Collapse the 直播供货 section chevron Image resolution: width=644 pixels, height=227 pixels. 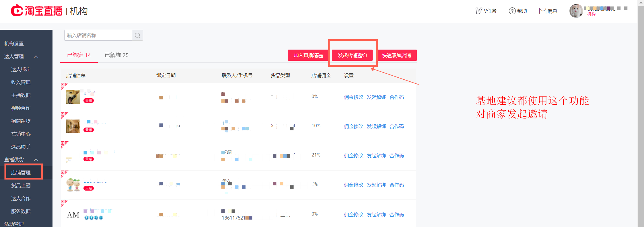click(36, 160)
